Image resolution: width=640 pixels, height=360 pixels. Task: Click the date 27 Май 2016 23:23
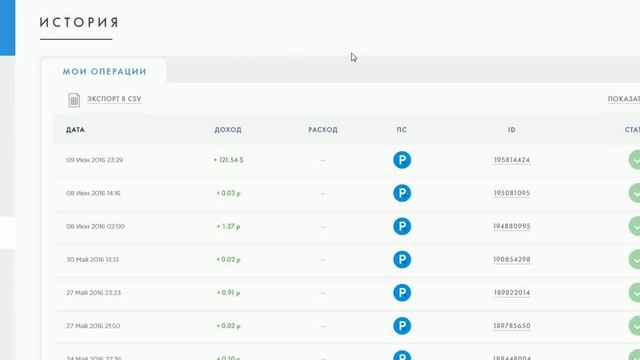point(93,293)
